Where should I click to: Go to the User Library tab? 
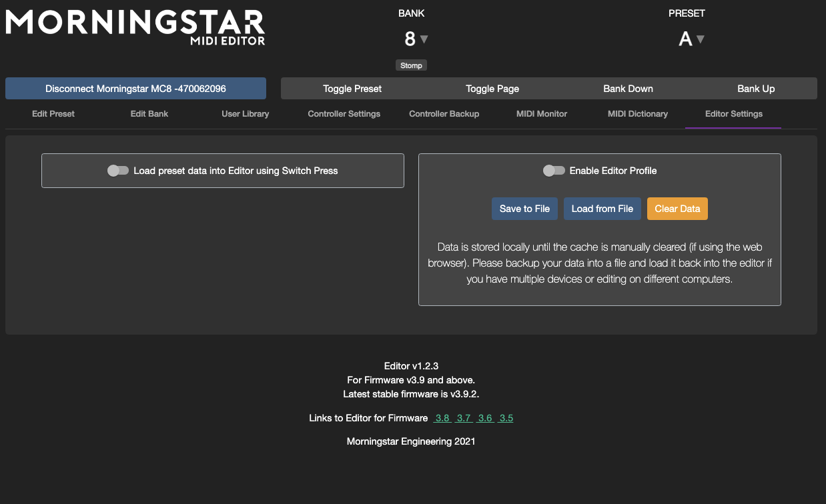[245, 114]
